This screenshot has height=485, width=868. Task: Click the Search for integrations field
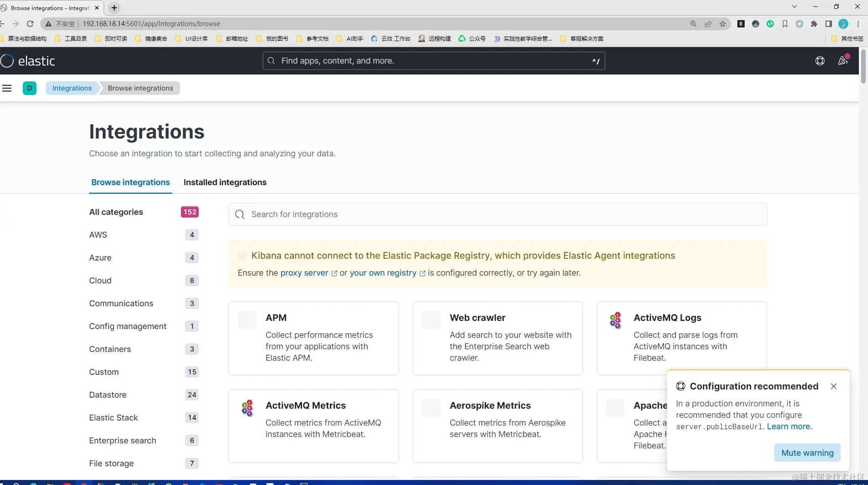point(498,214)
